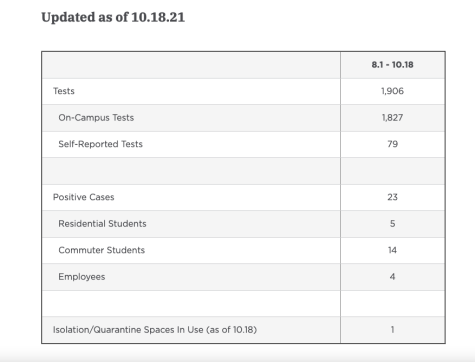Select the value 1 for Isolation/Quarantine Spaces
The width and height of the screenshot is (475, 362).
pyautogui.click(x=392, y=330)
